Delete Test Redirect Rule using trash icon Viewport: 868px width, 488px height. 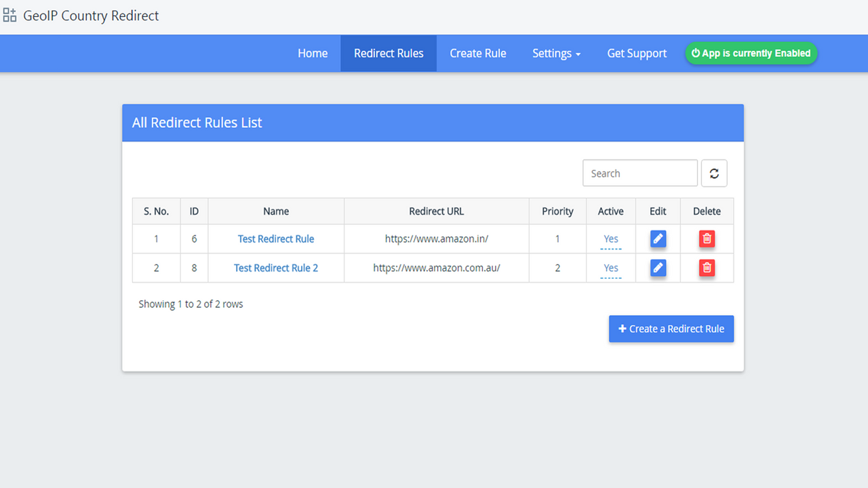[x=707, y=239]
